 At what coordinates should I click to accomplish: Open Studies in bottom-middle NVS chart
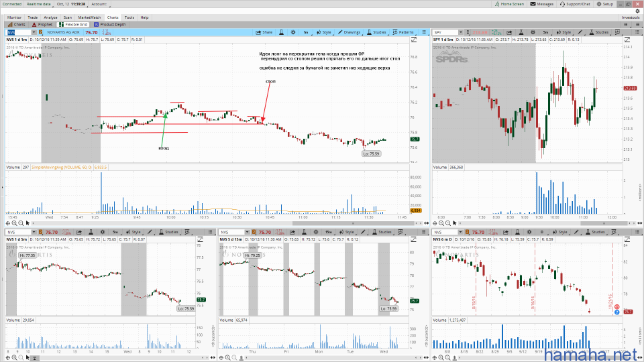(x=382, y=232)
